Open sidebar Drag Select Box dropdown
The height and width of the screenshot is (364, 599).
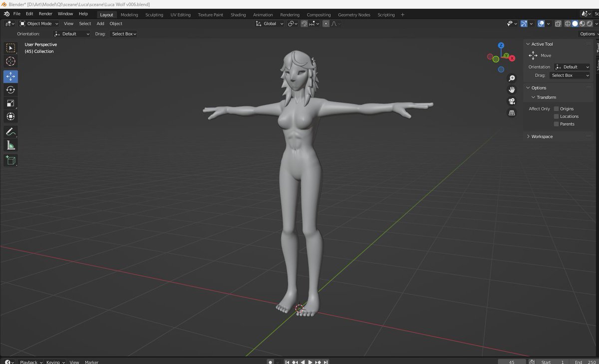(570, 75)
